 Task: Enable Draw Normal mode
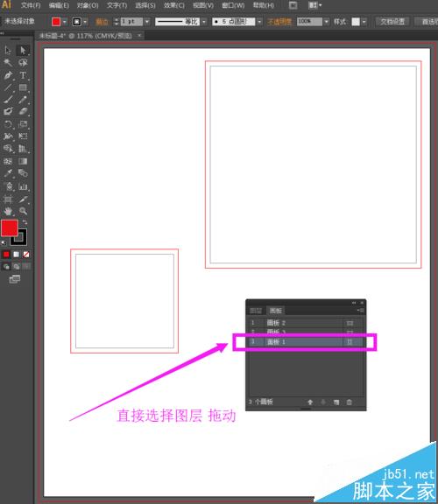coord(6,267)
